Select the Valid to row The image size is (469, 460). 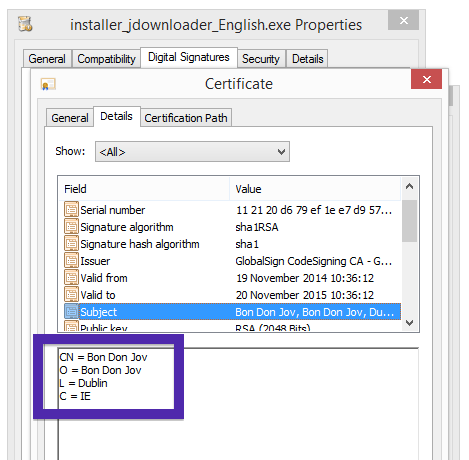point(230,295)
